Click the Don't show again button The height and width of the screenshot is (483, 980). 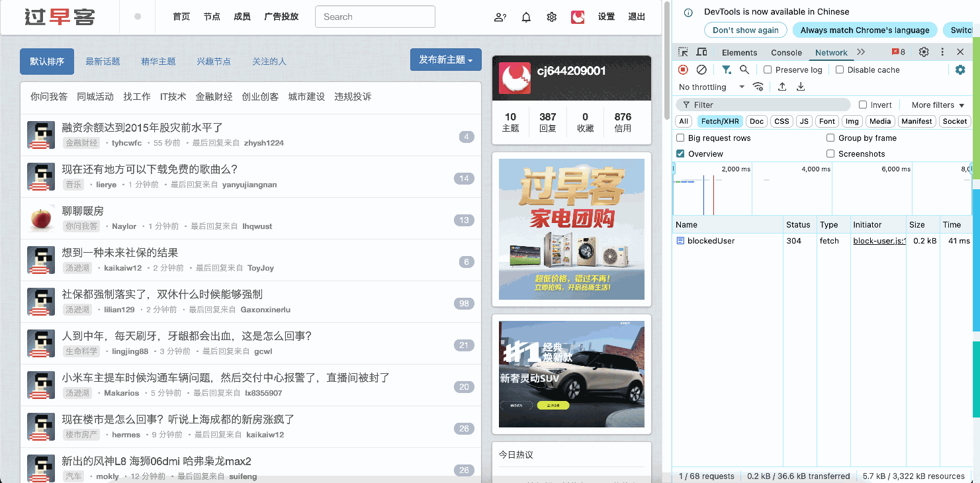coord(746,30)
